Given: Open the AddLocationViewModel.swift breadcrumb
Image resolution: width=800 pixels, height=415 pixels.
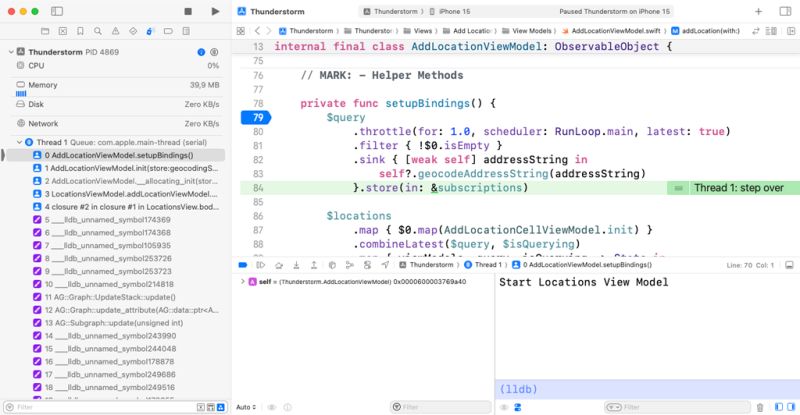Looking at the screenshot, I should click(x=611, y=31).
